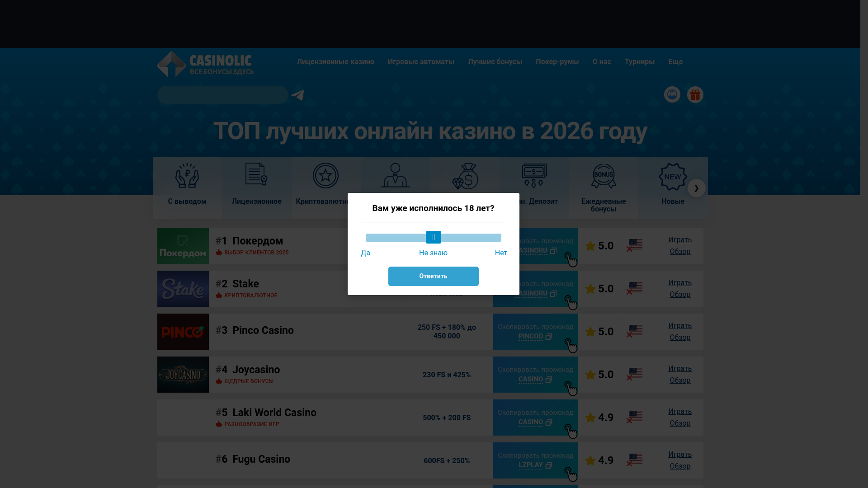Open 'Лицензионные казино' menu
This screenshot has width=868, height=488.
(x=335, y=62)
